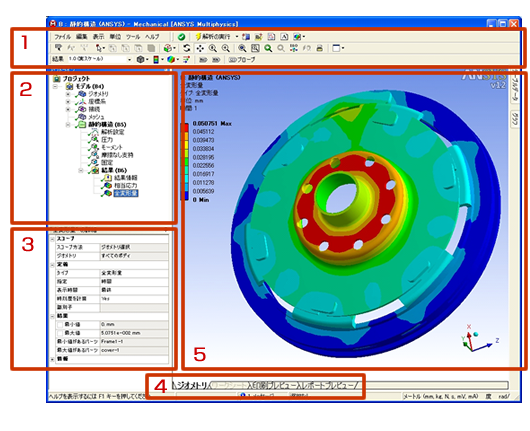Open the 結果 scale 1.0 combo box
This screenshot has width=530, height=431.
pos(100,59)
